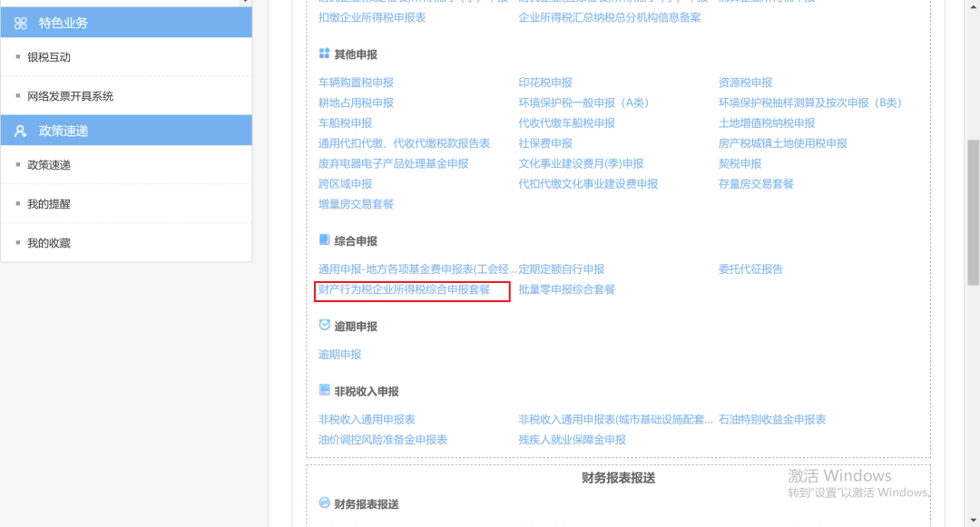Click the scrollbar down arrow
The image size is (980, 527).
pos(973,520)
